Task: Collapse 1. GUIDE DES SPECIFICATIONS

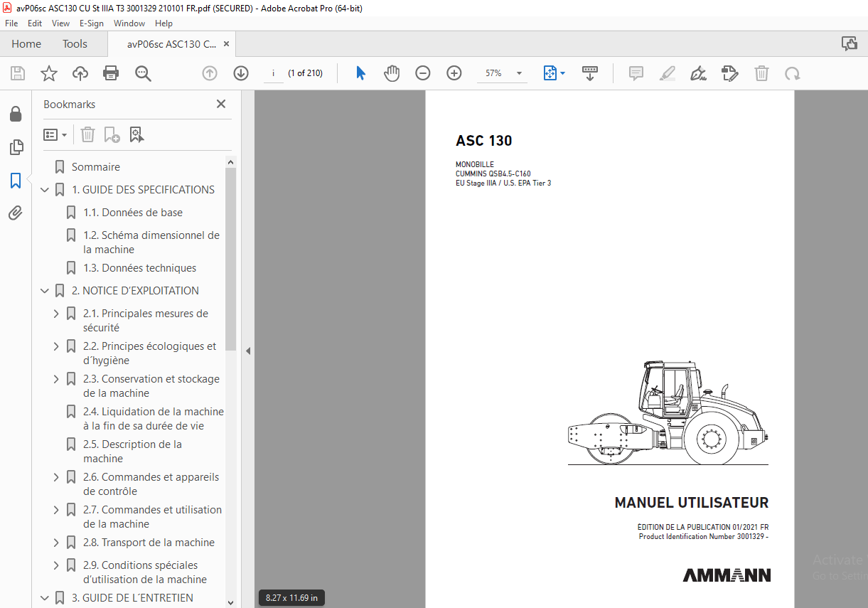Action: [45, 190]
